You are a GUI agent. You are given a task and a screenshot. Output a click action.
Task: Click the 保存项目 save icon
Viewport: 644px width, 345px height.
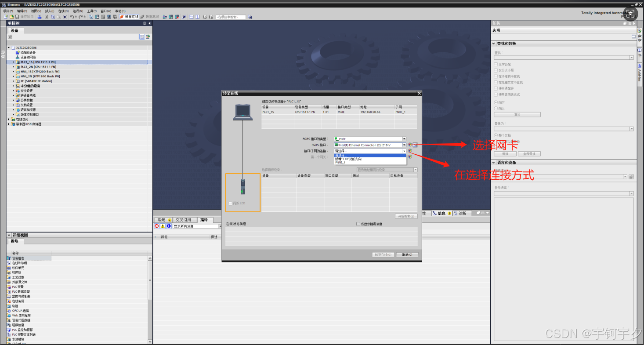(x=17, y=17)
